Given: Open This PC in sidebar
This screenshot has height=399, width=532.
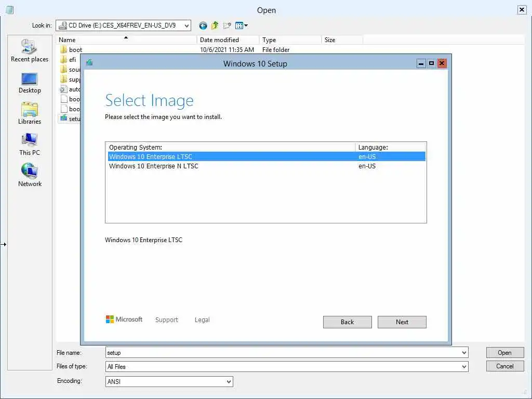Looking at the screenshot, I should coord(30,144).
